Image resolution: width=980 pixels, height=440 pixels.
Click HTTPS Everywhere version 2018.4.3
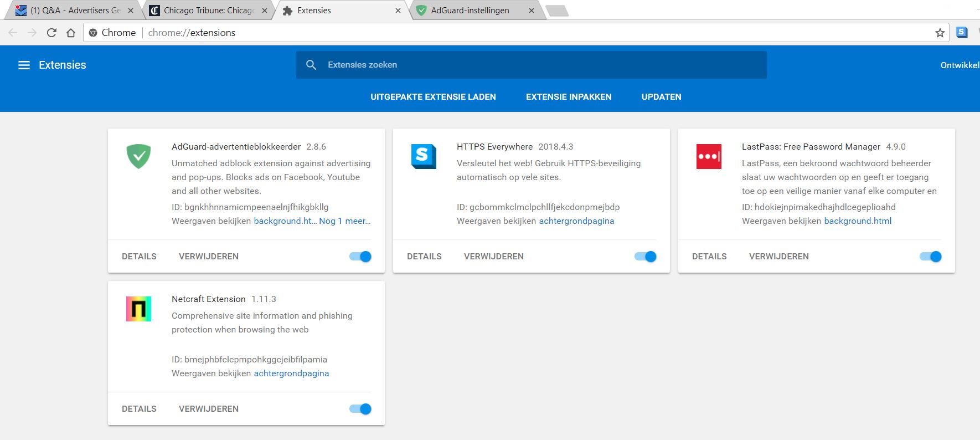pos(556,147)
